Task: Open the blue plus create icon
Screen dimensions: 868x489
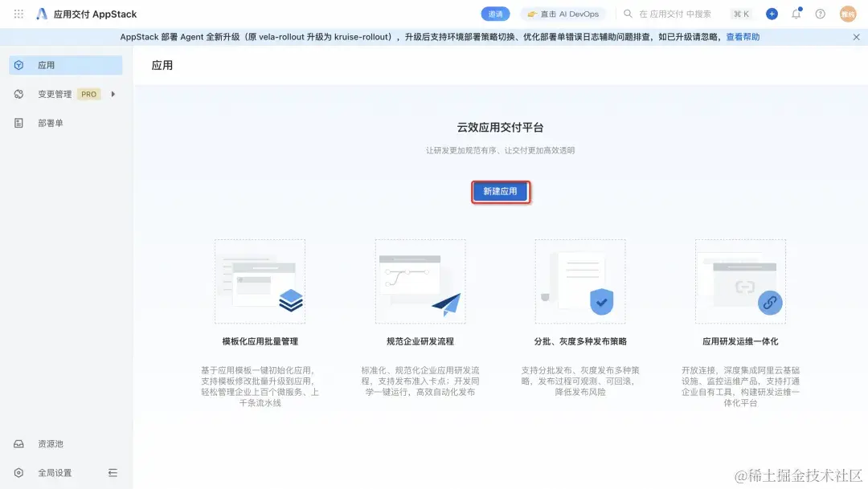Action: [x=772, y=13]
